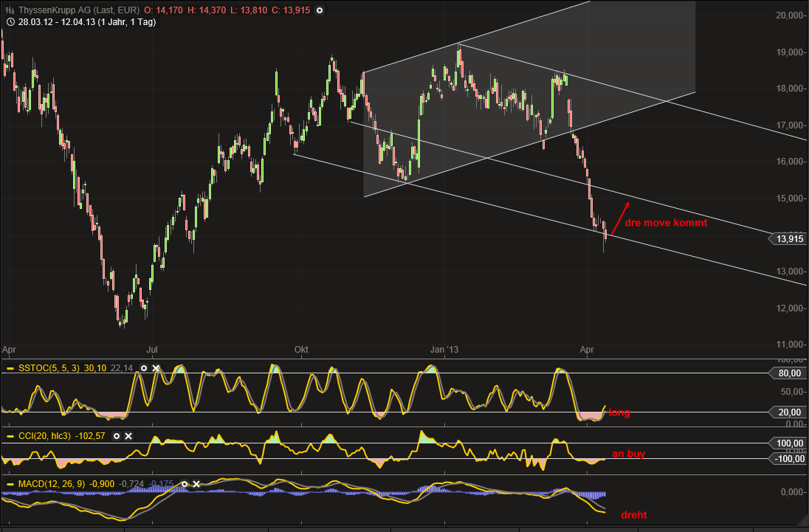Click the 0,000 MACD axis label

coord(791,492)
